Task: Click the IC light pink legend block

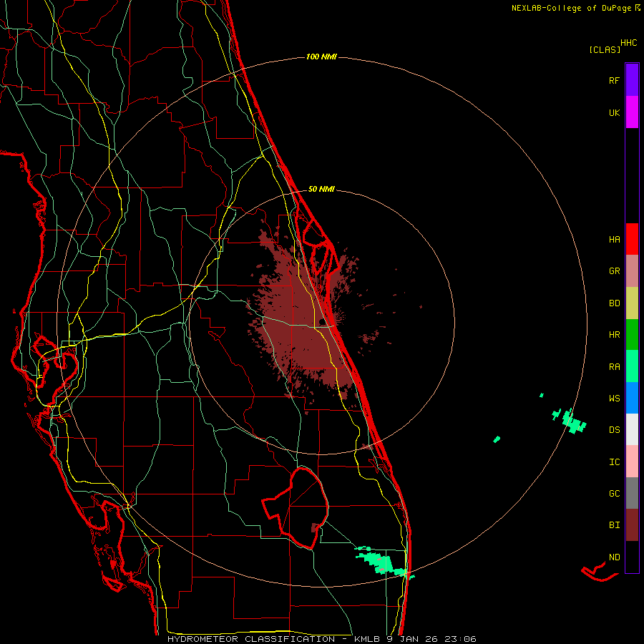Action: pyautogui.click(x=632, y=462)
